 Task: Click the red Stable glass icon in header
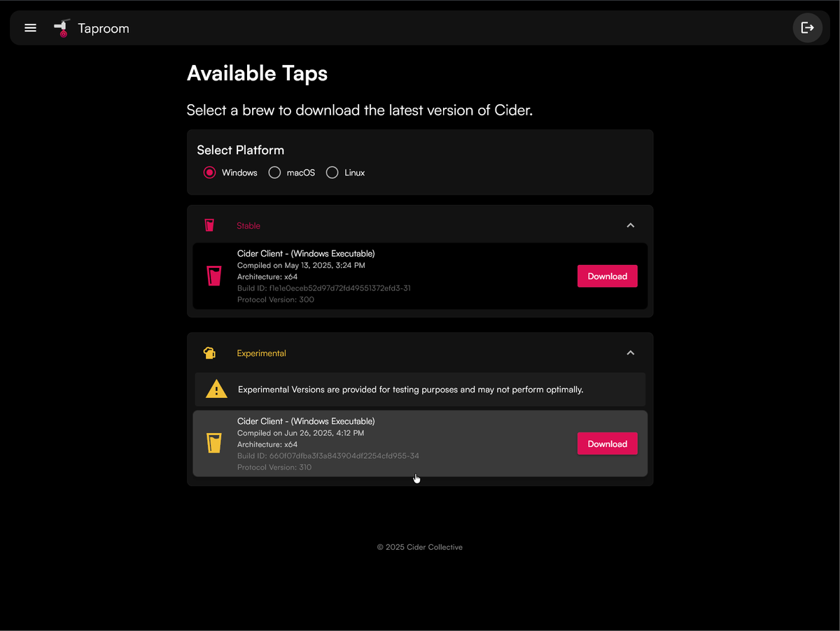point(209,225)
